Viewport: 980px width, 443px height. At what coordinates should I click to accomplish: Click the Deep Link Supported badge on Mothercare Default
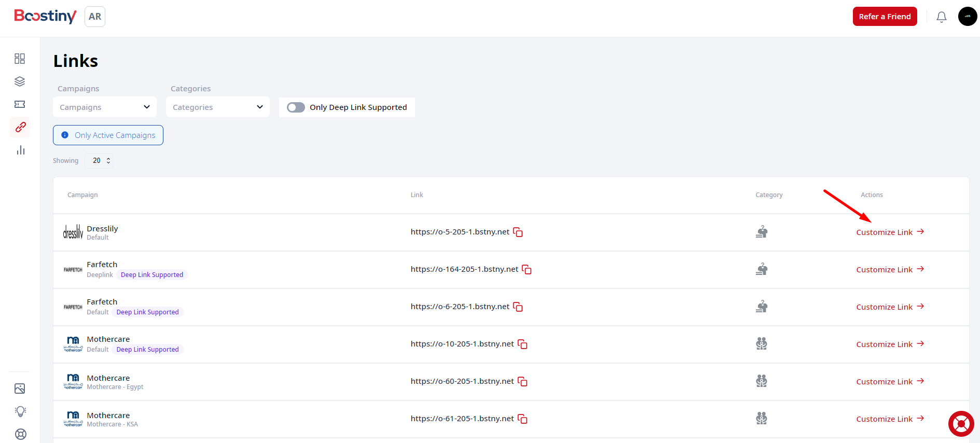point(148,350)
